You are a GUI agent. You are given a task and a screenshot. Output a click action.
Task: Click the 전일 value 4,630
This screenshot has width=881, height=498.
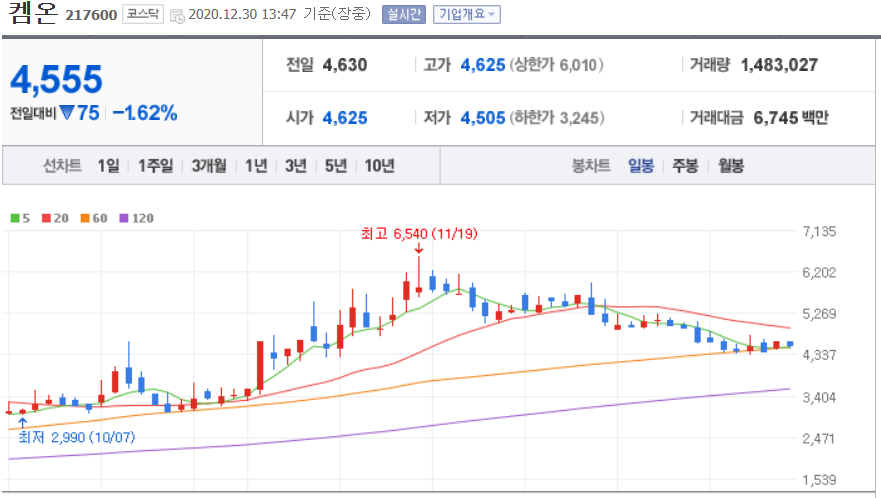[345, 65]
